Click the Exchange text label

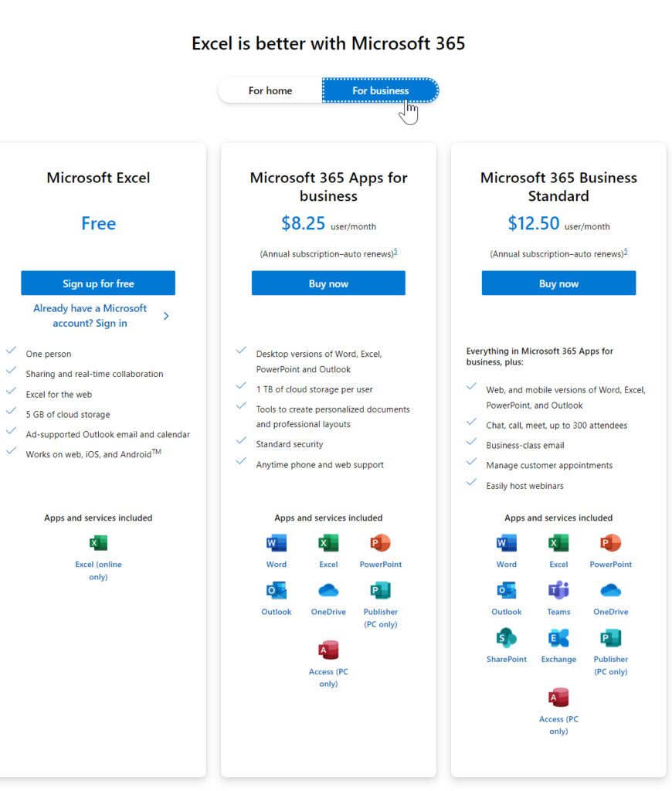click(558, 660)
